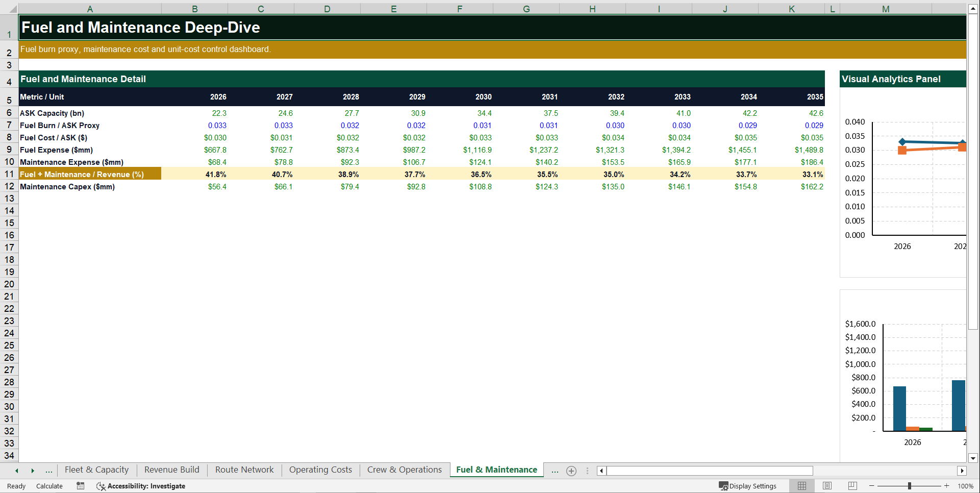Image resolution: width=980 pixels, height=493 pixels.
Task: Select the Fuel Cost / ASK ($) label
Action: pyautogui.click(x=90, y=138)
